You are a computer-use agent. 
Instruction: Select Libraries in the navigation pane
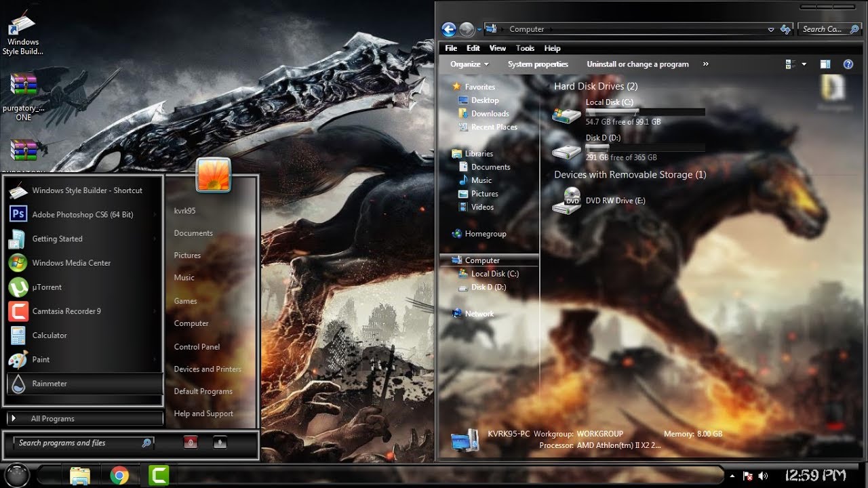(473, 154)
